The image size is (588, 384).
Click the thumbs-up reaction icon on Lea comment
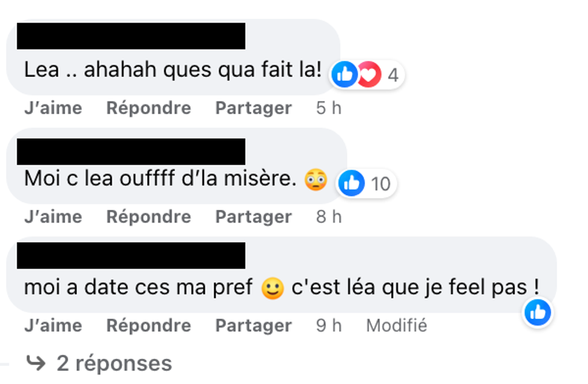tap(345, 75)
